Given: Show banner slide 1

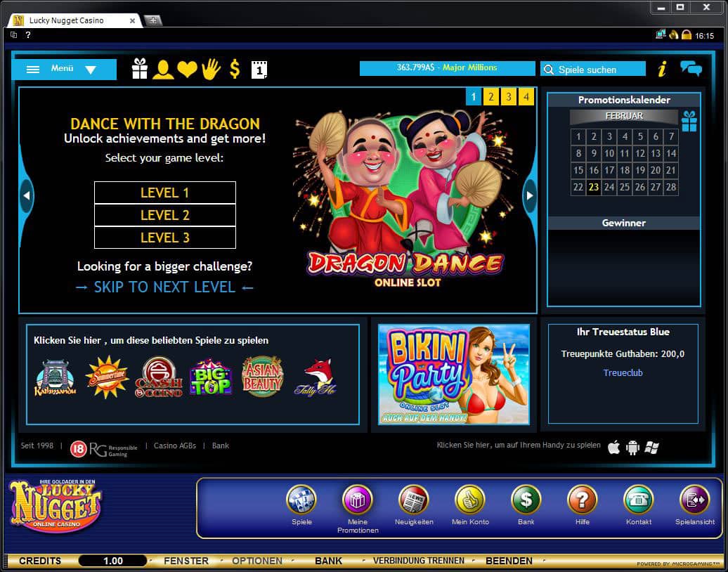Looking at the screenshot, I should [473, 97].
